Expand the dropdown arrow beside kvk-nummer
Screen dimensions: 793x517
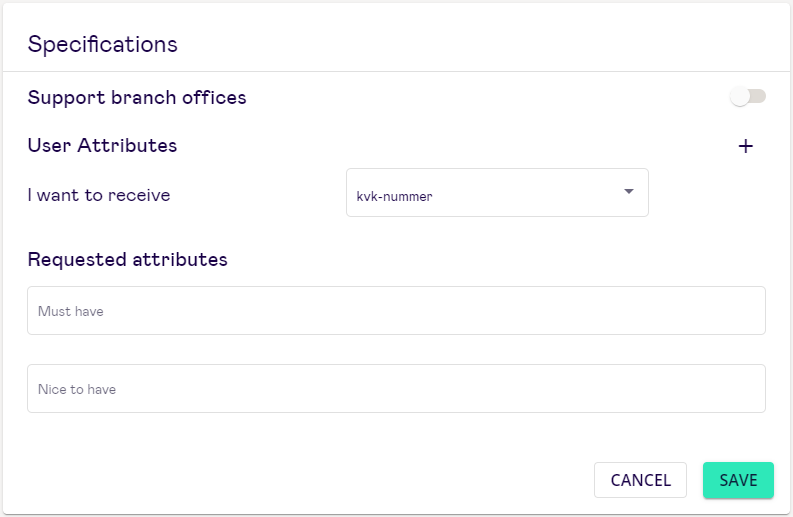pyautogui.click(x=629, y=191)
